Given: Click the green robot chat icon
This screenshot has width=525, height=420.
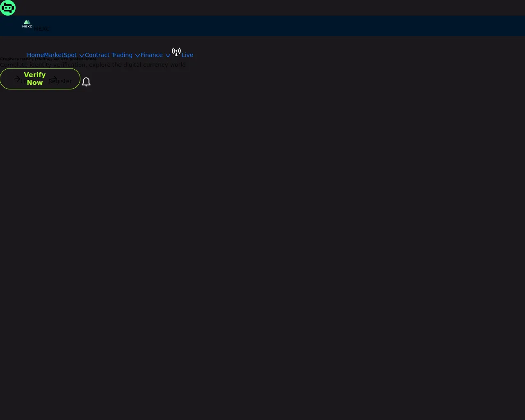Looking at the screenshot, I should tap(8, 8).
